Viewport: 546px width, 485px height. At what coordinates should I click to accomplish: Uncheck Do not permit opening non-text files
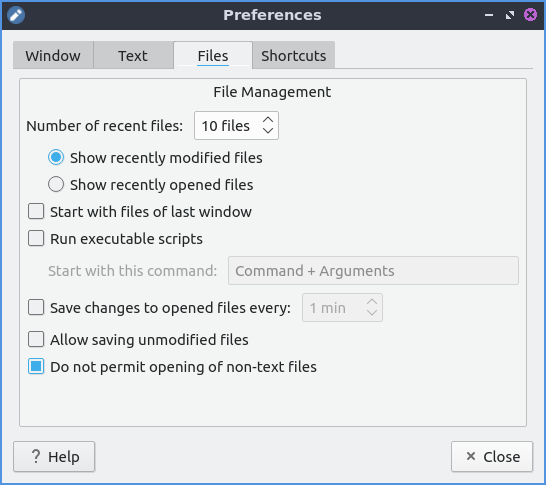(36, 367)
